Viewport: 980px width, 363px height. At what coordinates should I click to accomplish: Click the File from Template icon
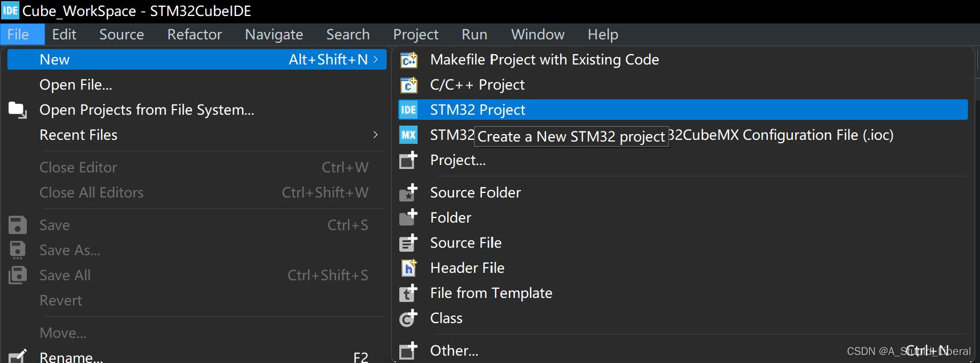tap(408, 293)
